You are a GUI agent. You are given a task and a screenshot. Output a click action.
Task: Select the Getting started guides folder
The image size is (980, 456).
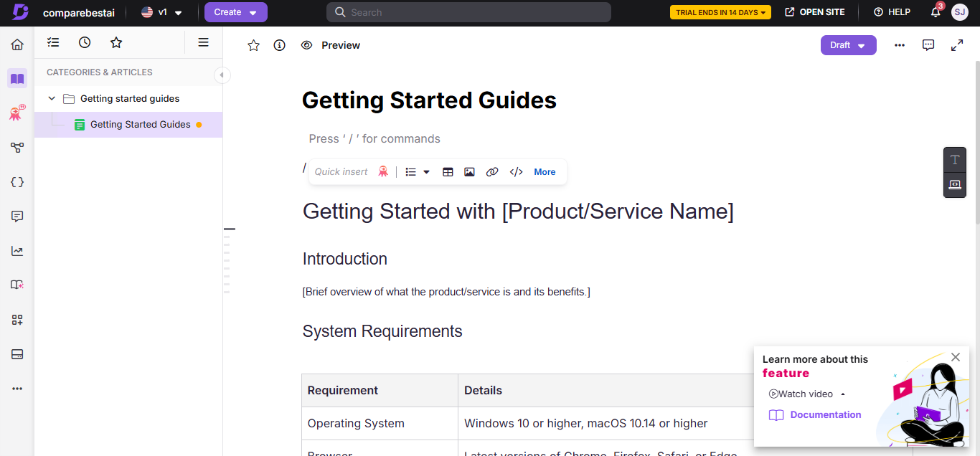(128, 99)
